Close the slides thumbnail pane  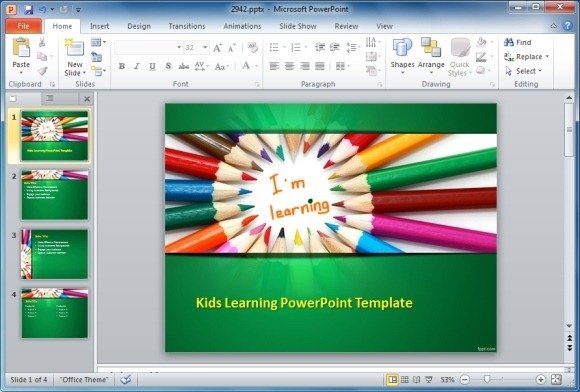[x=87, y=99]
